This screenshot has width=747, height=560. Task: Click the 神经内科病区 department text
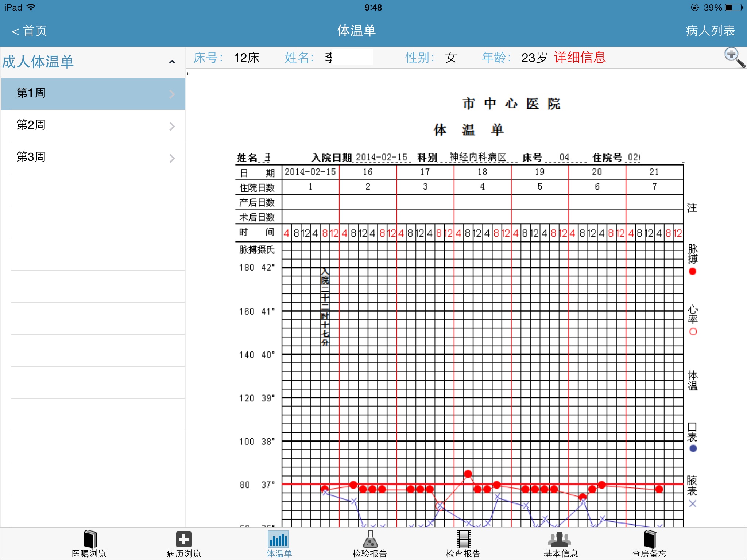(x=478, y=157)
